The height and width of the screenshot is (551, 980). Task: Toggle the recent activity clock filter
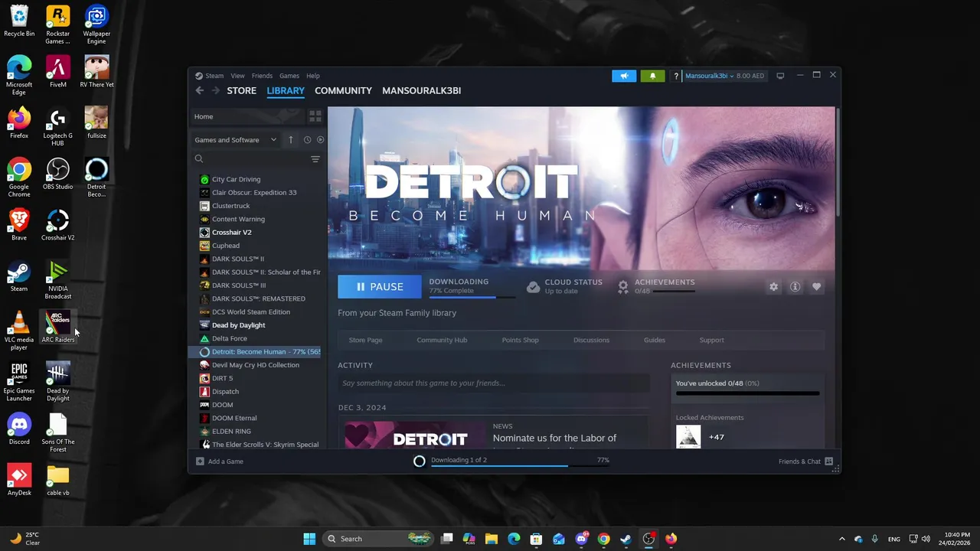[307, 140]
